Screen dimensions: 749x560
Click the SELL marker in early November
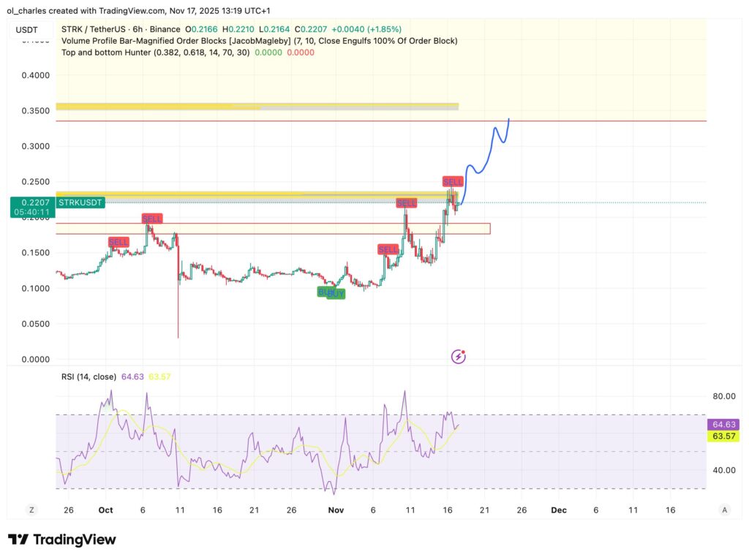click(x=388, y=249)
